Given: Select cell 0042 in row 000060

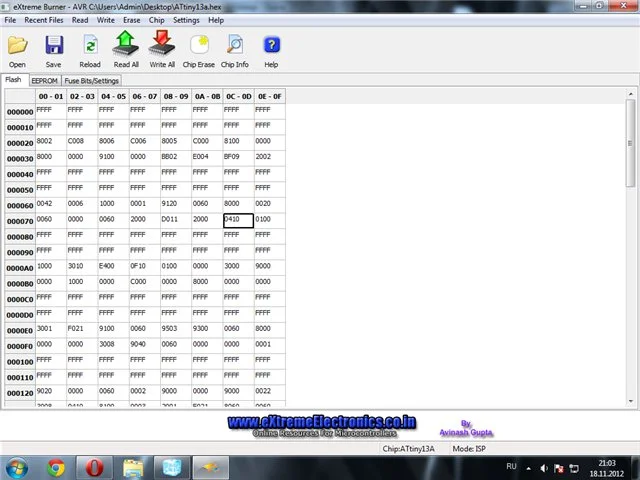Looking at the screenshot, I should pos(51,205).
